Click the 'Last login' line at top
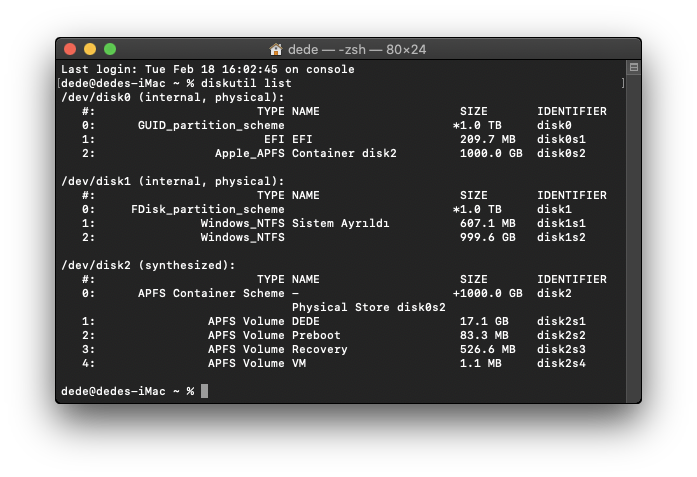Image resolution: width=697 pixels, height=477 pixels. point(207,69)
